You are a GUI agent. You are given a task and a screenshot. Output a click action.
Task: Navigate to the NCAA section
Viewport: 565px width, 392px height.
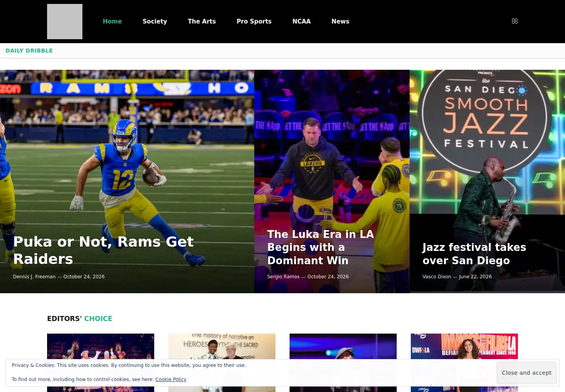301,22
